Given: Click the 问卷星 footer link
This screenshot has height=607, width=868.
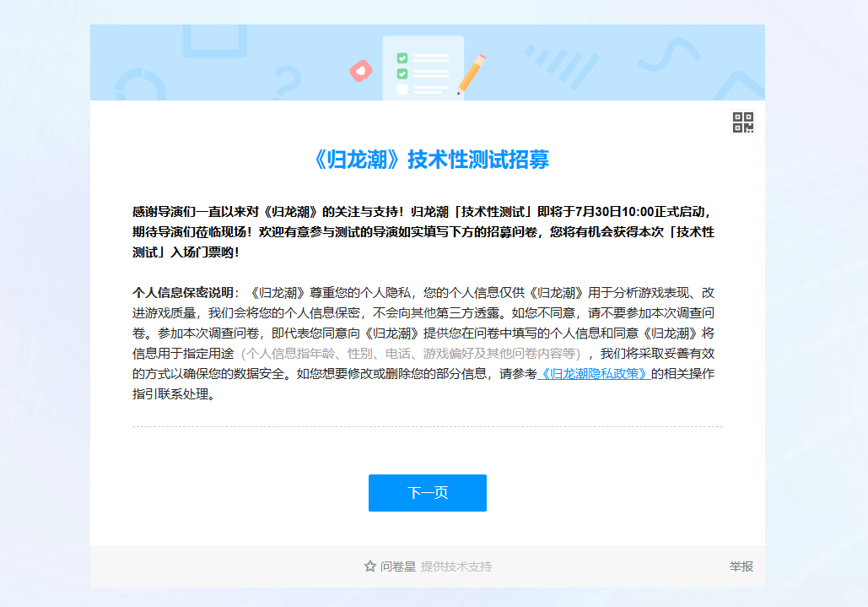Looking at the screenshot, I should point(397,566).
